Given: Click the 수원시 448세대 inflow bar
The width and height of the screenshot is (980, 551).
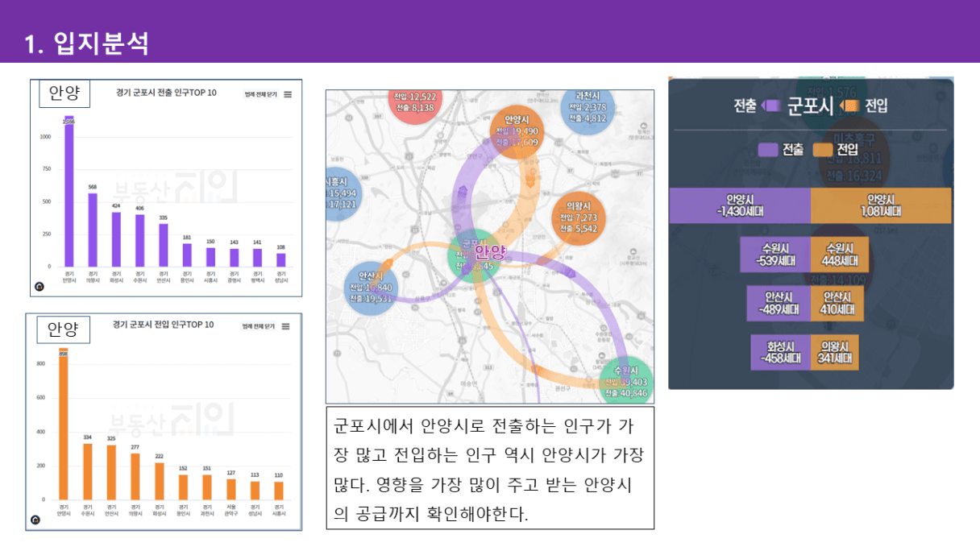Looking at the screenshot, I should click(x=839, y=255).
